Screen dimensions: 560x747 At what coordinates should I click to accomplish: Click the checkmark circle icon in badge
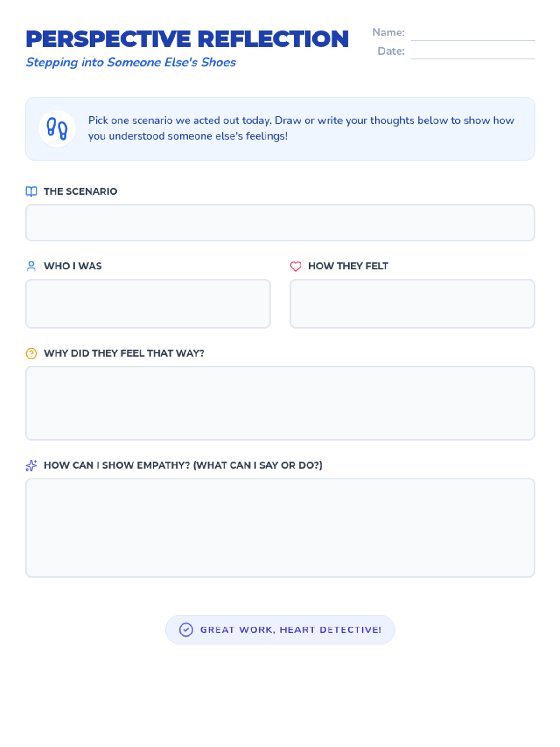(x=186, y=630)
